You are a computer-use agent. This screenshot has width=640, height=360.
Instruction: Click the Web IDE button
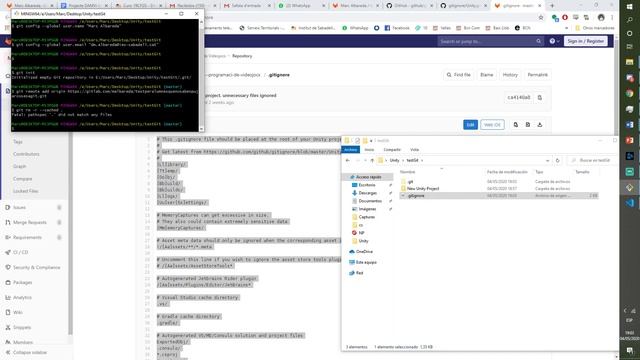click(492, 124)
